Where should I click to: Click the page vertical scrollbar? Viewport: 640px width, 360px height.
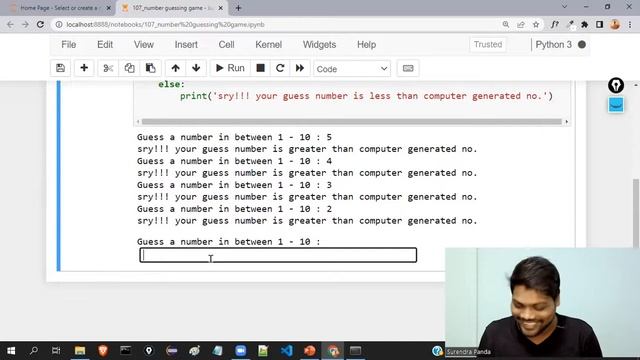pos(636,212)
